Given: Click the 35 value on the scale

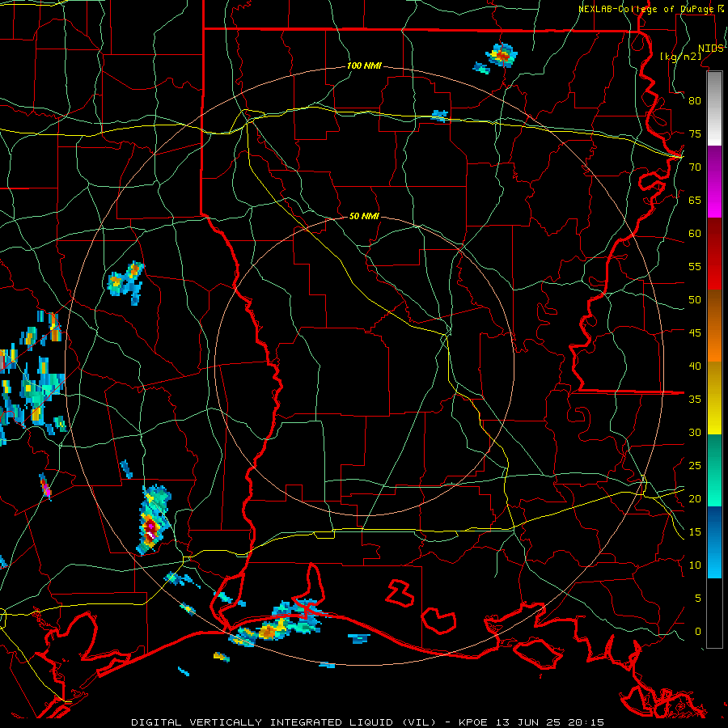Looking at the screenshot, I should [695, 400].
